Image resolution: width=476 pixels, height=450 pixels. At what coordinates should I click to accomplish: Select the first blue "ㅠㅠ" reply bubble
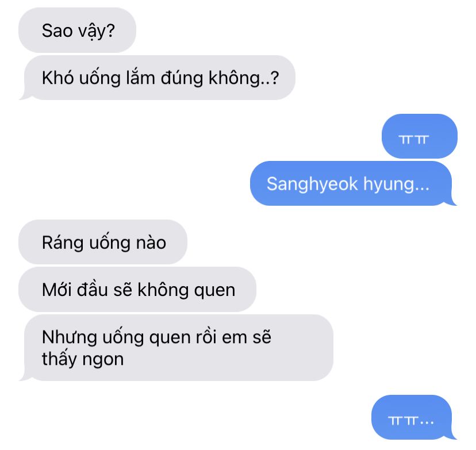click(419, 136)
